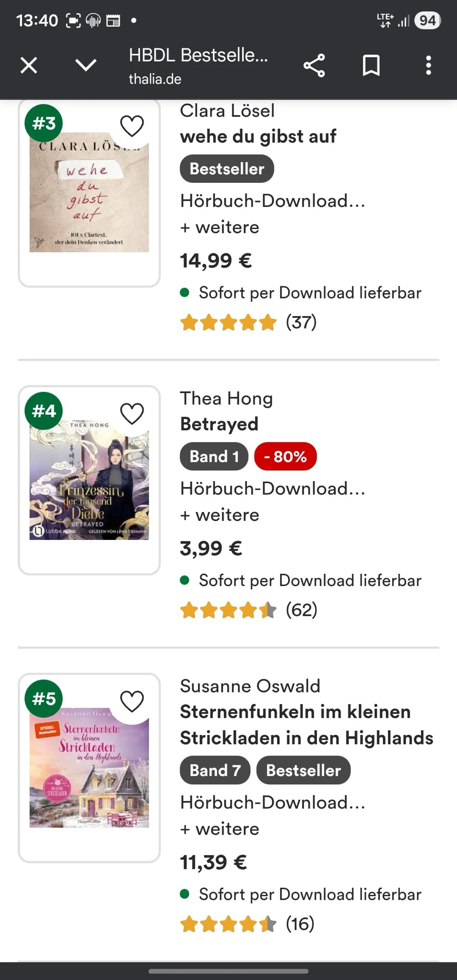Screen dimensions: 457x980
Task: Bookmark this Thalia page
Action: (x=371, y=65)
